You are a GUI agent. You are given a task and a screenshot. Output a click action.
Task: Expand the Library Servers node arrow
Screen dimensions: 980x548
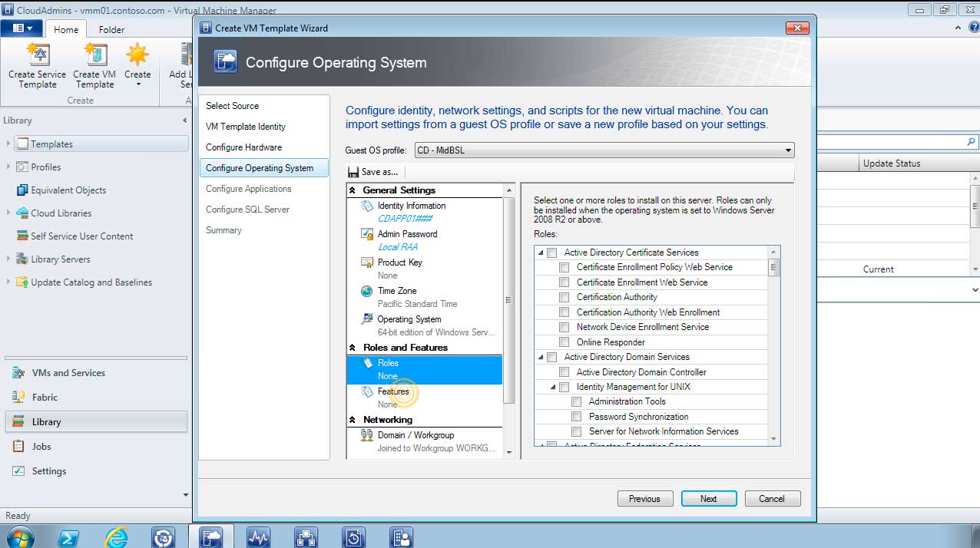[8, 259]
